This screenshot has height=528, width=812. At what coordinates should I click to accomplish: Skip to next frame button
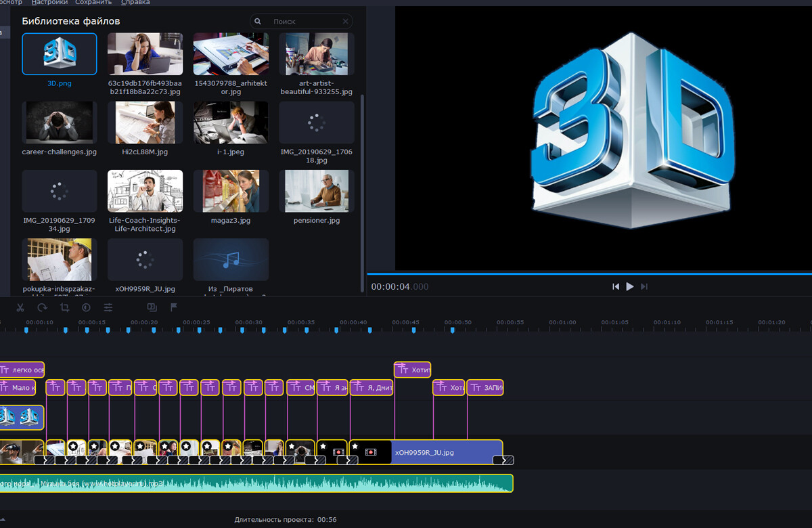click(x=644, y=286)
